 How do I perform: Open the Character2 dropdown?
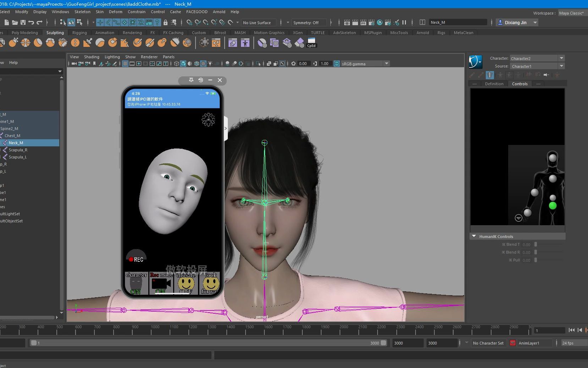pos(561,58)
